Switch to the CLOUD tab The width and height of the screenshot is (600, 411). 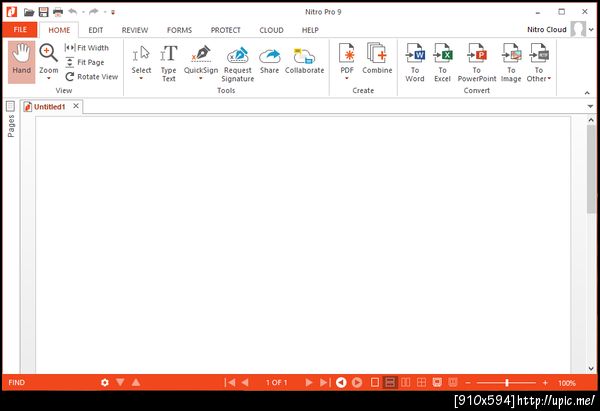271,30
